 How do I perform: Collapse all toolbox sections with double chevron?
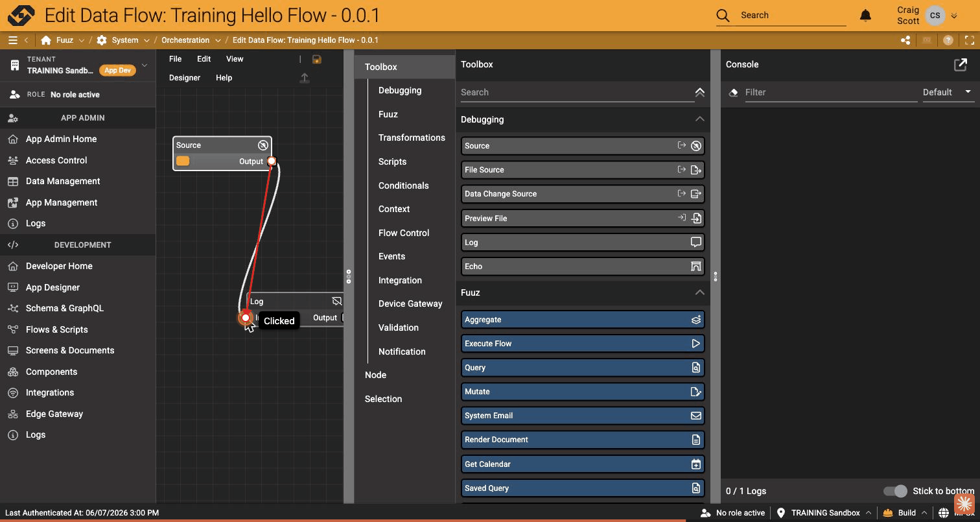700,93
